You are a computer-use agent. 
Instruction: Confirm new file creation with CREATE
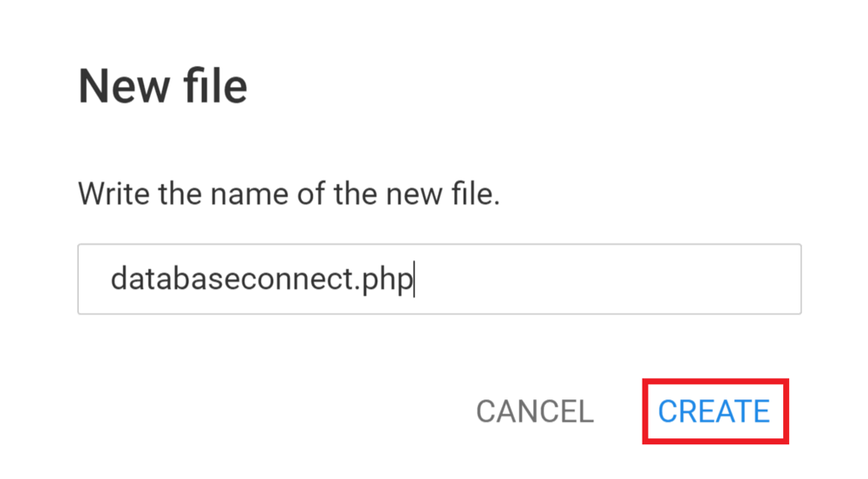pyautogui.click(x=715, y=411)
